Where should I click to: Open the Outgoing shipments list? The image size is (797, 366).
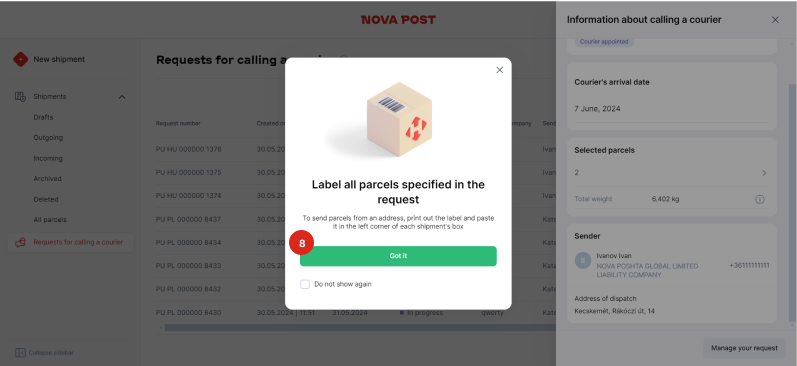[x=48, y=138]
